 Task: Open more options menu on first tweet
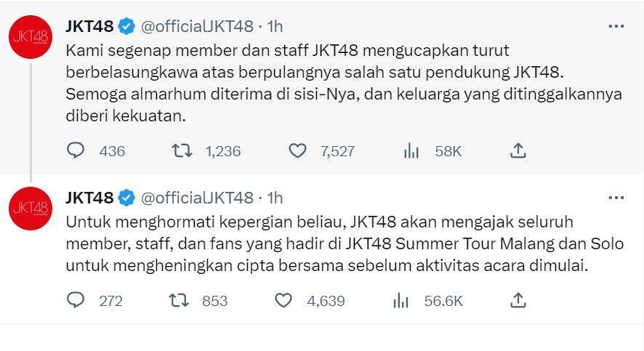coord(616,26)
